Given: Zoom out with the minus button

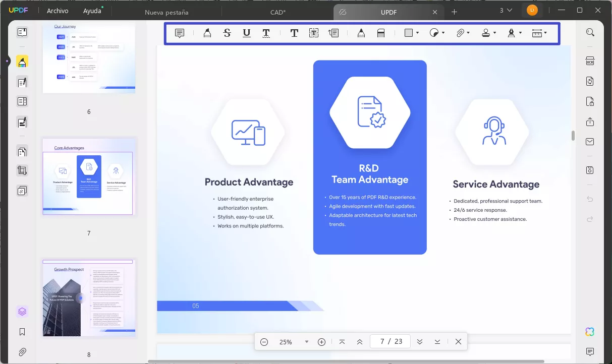Looking at the screenshot, I should pyautogui.click(x=264, y=342).
